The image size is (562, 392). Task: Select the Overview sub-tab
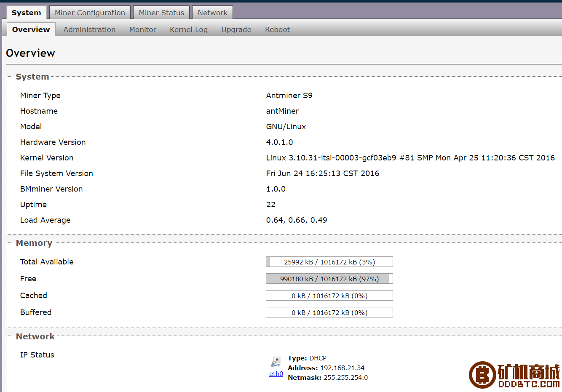click(x=31, y=29)
